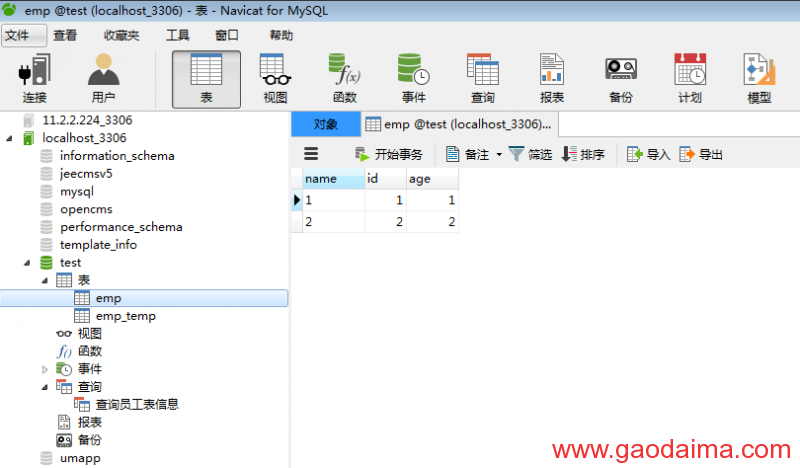Open the 计划 schedule toolbar icon
This screenshot has width=800, height=468.
coord(690,79)
